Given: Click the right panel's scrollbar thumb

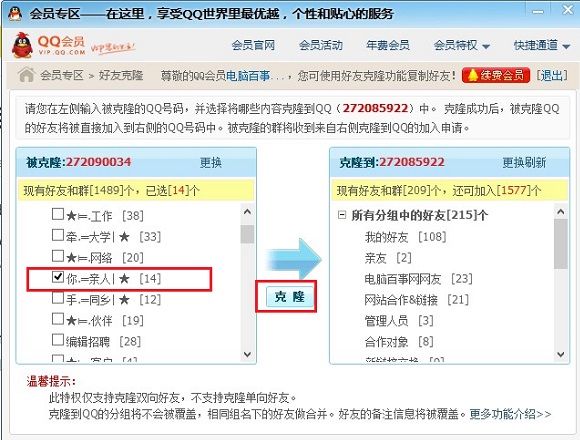Looking at the screenshot, I should click(561, 244).
